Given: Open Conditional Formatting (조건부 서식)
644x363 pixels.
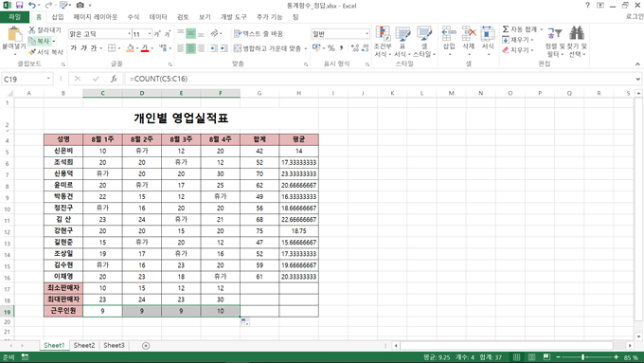Looking at the screenshot, I should [x=383, y=42].
